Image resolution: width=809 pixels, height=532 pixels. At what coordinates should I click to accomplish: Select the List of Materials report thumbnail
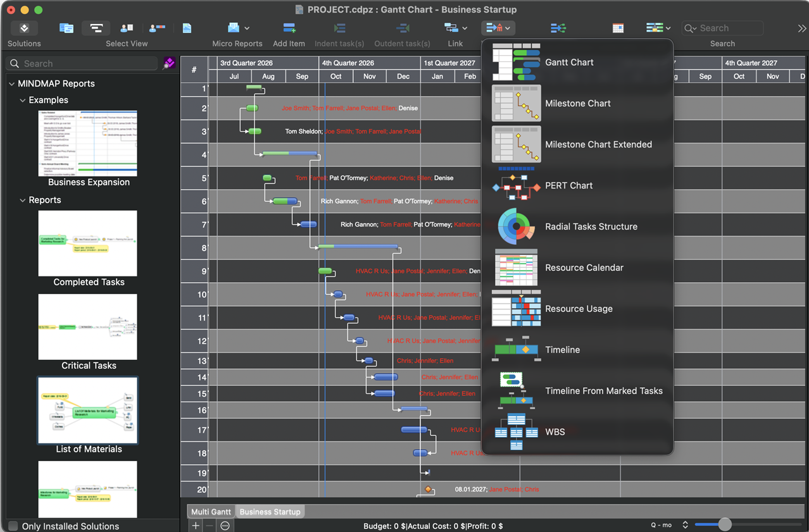coord(88,411)
